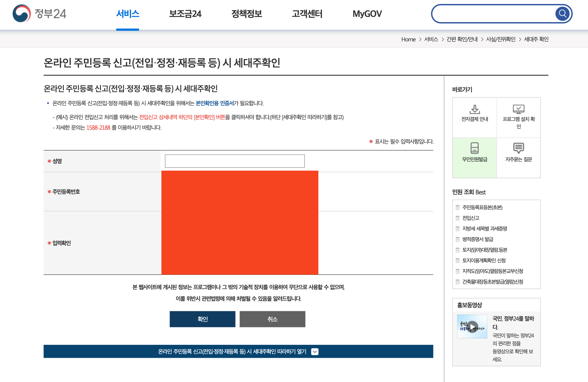Open 전자결제 안내 download icon
588x382 pixels.
[x=475, y=109]
